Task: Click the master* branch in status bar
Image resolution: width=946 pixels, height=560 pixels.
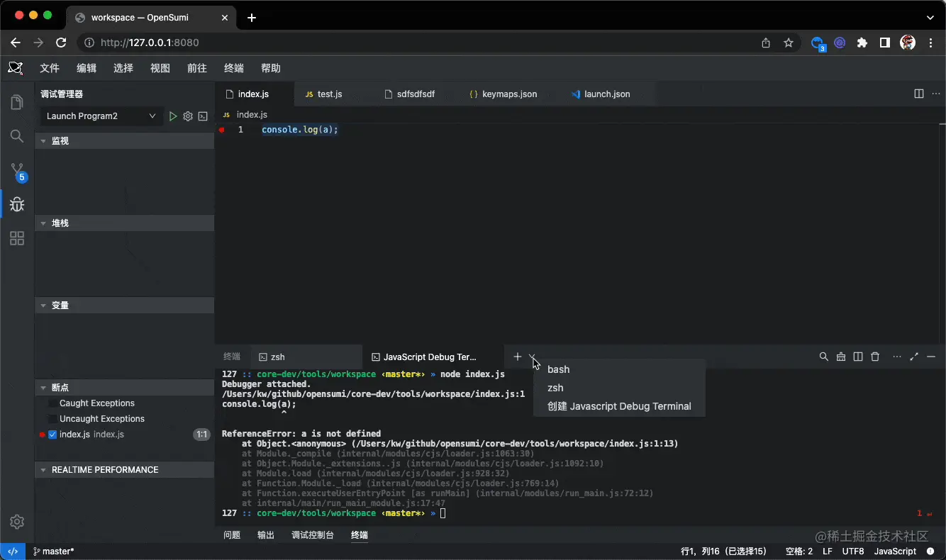Action: coord(53,551)
